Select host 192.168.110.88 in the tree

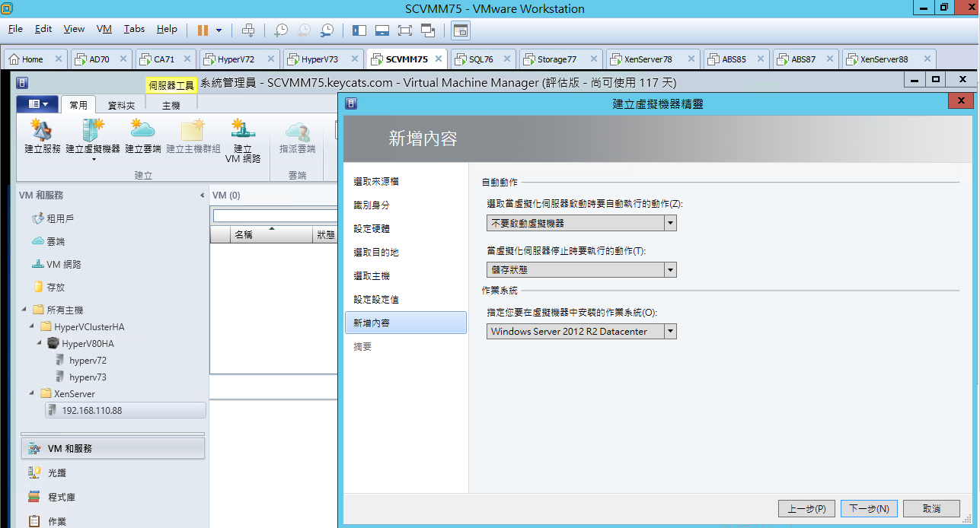125,410
